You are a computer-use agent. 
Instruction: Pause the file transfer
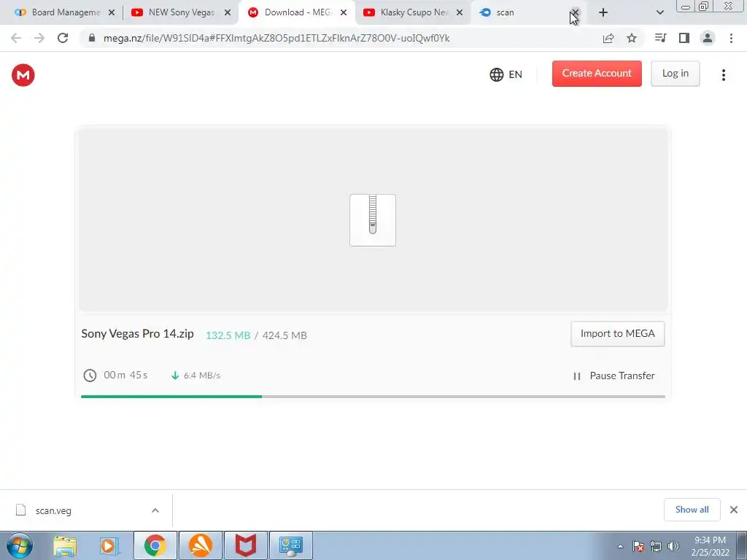pyautogui.click(x=614, y=376)
